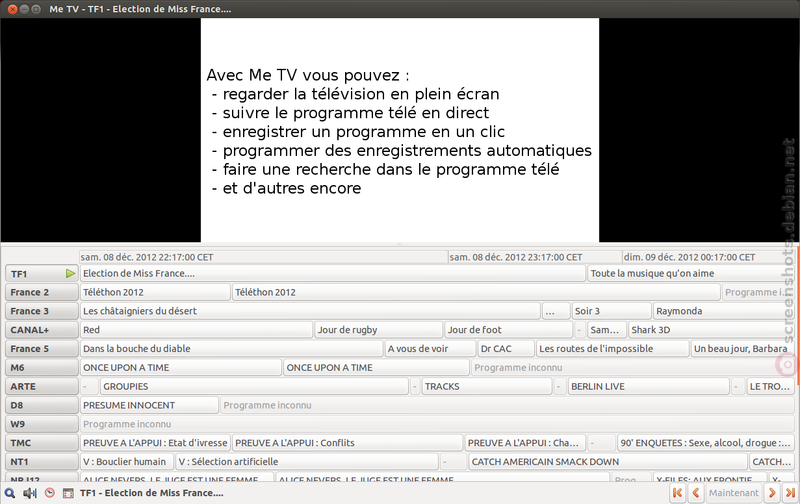
Task: Select 'V : Bouclier humain' programme
Action: click(x=127, y=462)
